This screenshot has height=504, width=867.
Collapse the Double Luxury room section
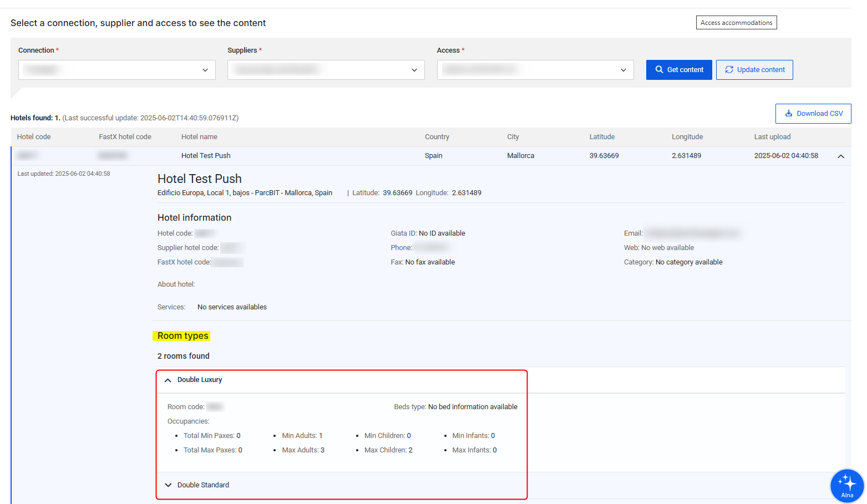(168, 380)
